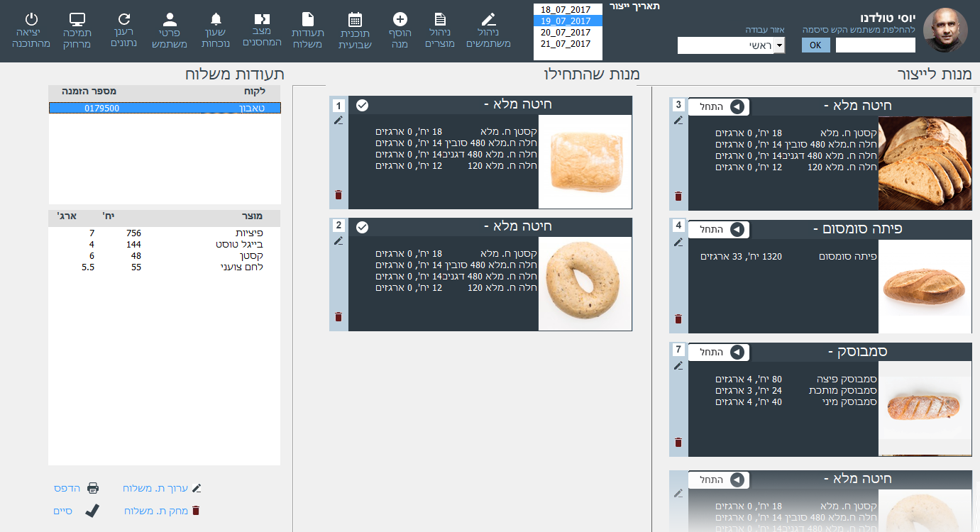Viewport: 980px width, 532px height.
Task: Delete פיתה סומסום batch 4
Action: click(678, 318)
